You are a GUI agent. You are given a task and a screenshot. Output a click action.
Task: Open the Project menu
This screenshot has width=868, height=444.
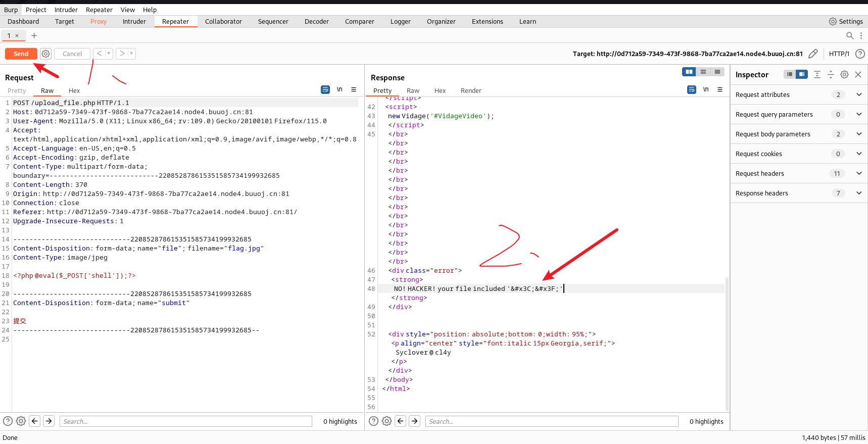[x=36, y=10]
